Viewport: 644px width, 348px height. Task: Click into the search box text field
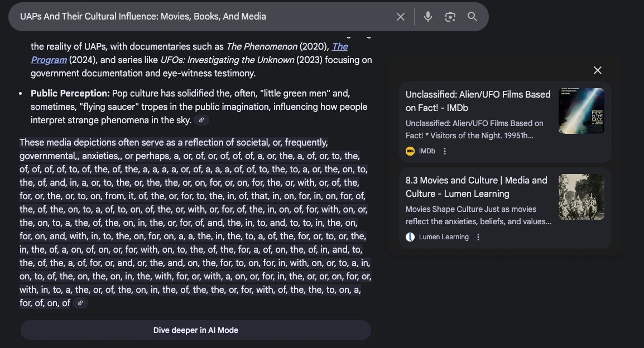[x=201, y=17]
